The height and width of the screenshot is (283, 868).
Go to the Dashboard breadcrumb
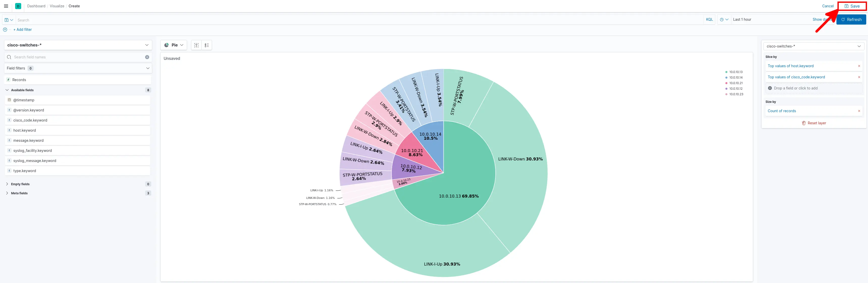[x=36, y=6]
